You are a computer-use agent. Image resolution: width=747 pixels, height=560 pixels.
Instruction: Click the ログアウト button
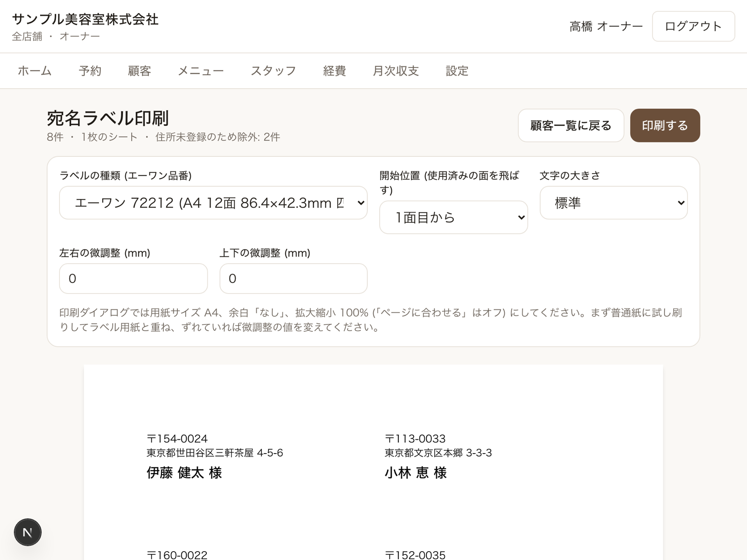(x=693, y=27)
